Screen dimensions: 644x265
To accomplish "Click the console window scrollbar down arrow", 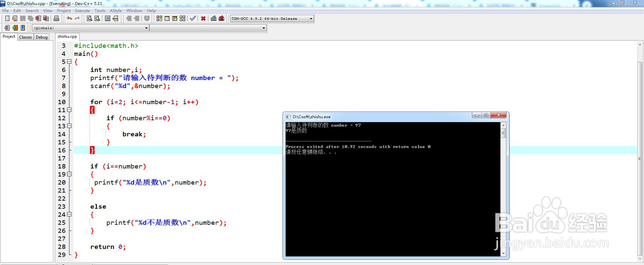I will [503, 253].
